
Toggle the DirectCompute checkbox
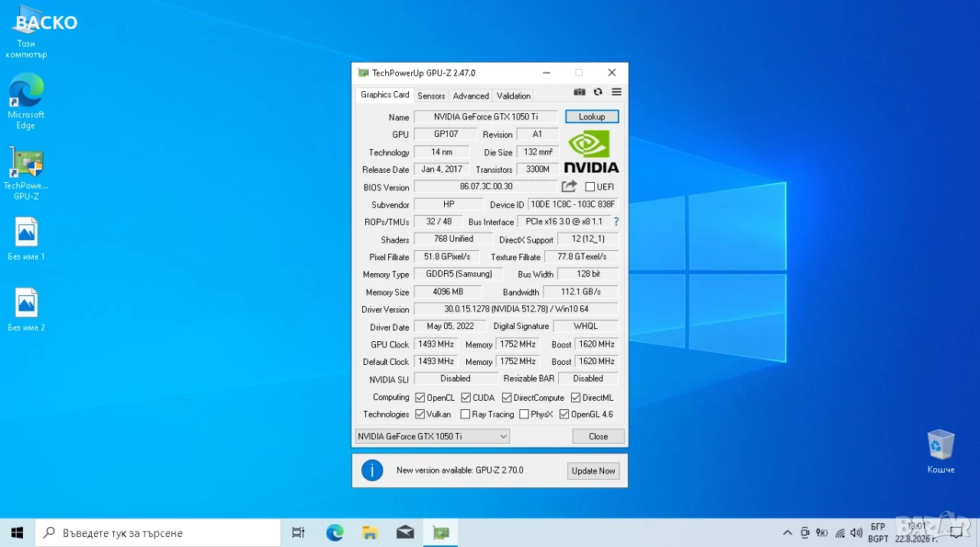(507, 398)
